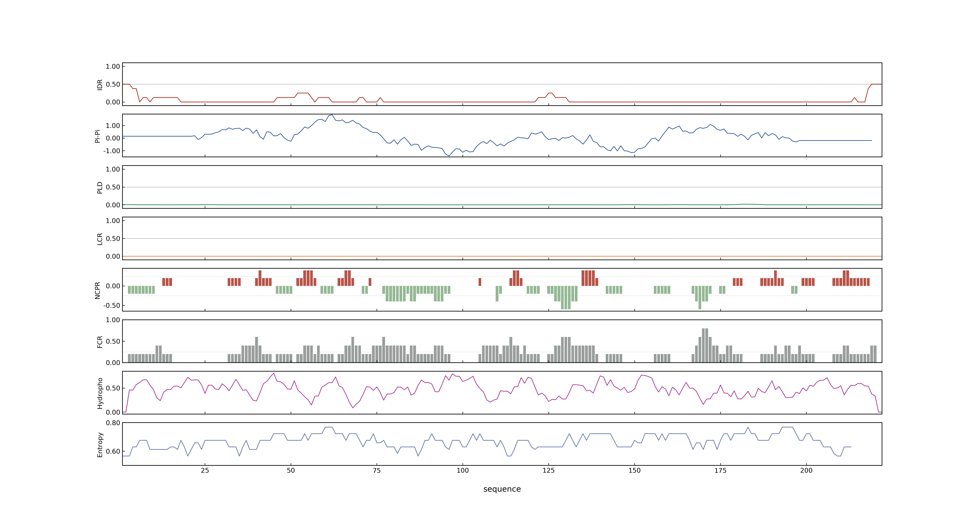Click x-axis tick label 75

point(377,470)
